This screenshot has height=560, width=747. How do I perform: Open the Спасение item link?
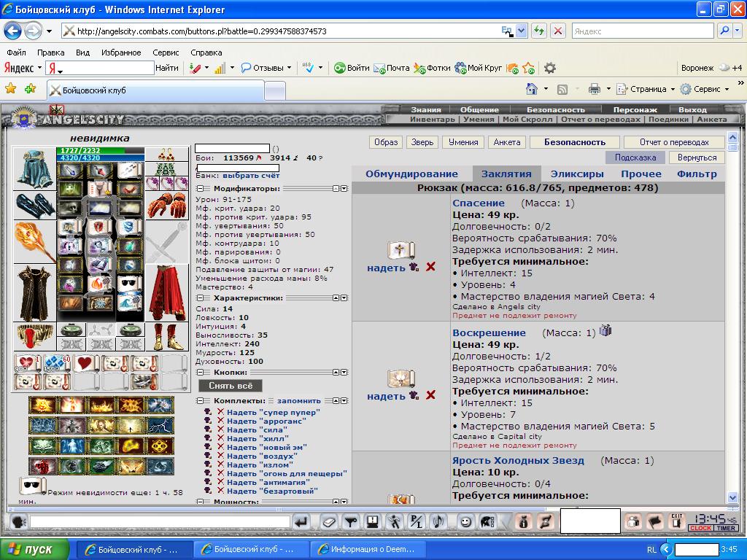point(479,203)
